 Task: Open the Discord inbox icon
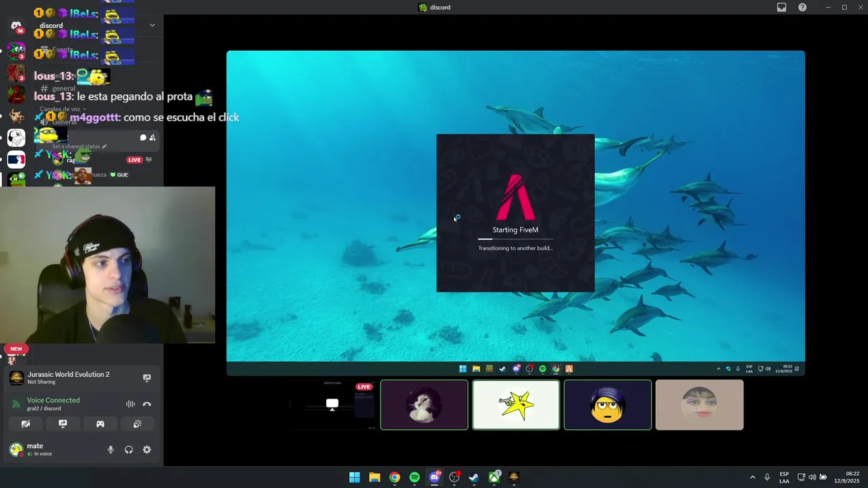click(781, 7)
